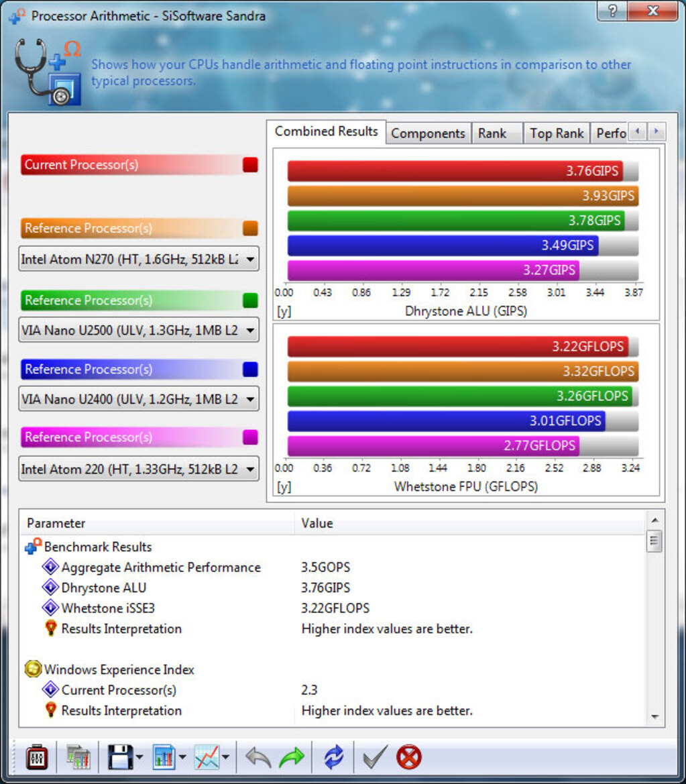Open the Components tab
Viewport: 686px width, 784px height.
(428, 133)
